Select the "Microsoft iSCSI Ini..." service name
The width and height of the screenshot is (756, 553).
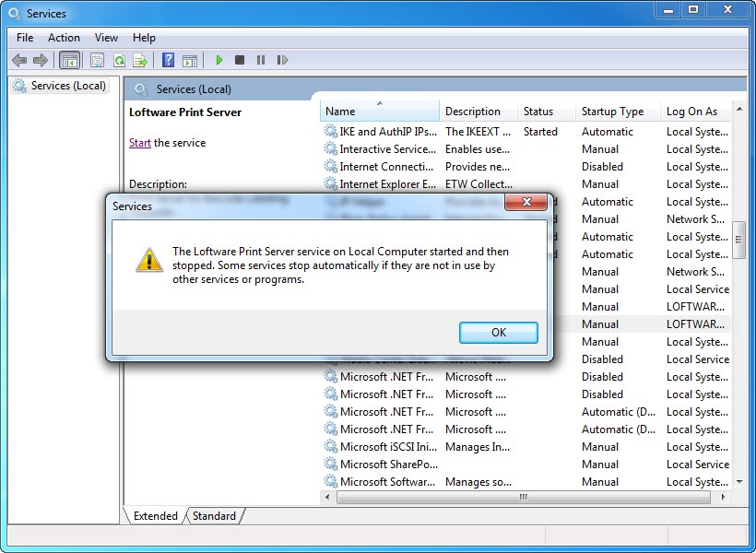(389, 447)
